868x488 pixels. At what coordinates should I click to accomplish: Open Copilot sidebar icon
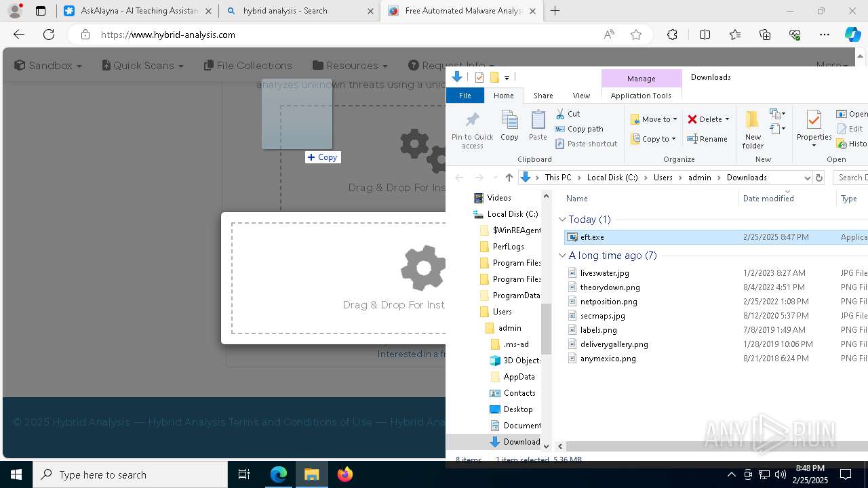point(853,35)
